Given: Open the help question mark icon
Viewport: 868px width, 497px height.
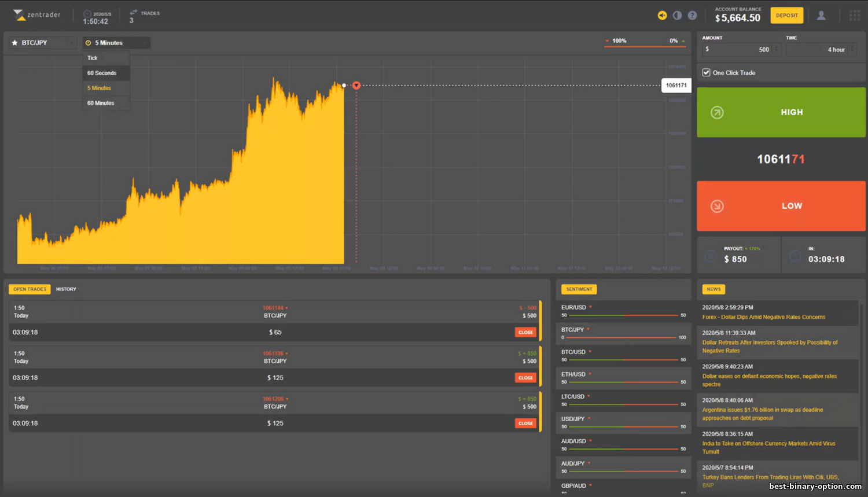Looking at the screenshot, I should coord(692,16).
